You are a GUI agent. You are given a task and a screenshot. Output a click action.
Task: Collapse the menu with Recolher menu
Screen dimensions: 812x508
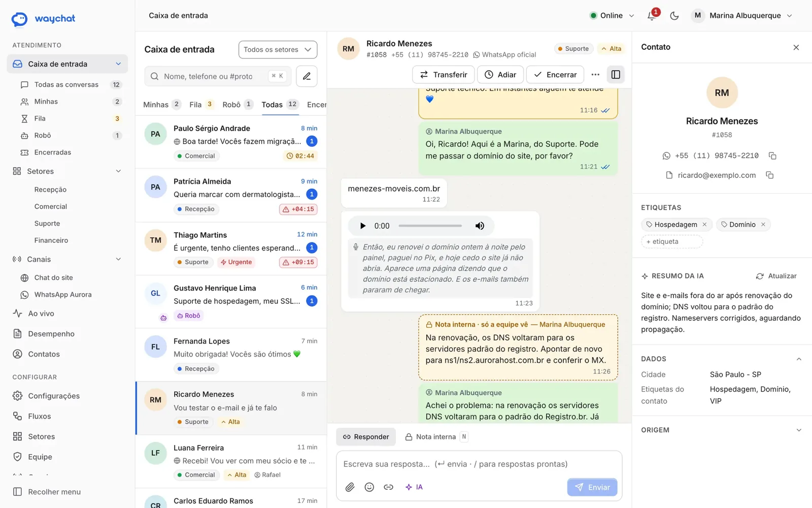point(67,492)
